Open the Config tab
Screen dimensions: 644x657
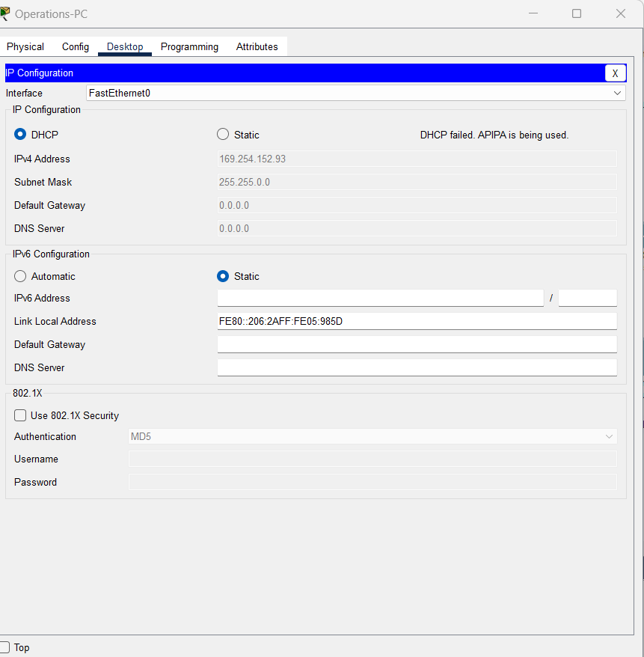(75, 46)
